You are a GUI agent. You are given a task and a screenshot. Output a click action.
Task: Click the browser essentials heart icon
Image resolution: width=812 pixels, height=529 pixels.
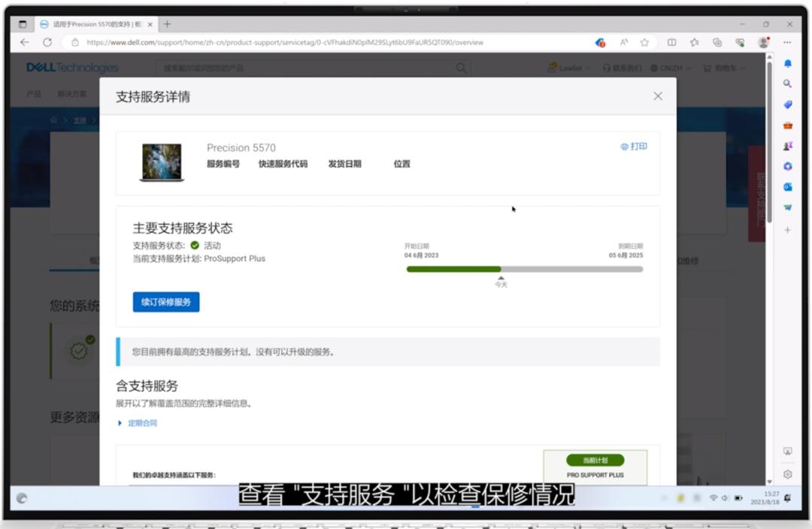click(741, 42)
